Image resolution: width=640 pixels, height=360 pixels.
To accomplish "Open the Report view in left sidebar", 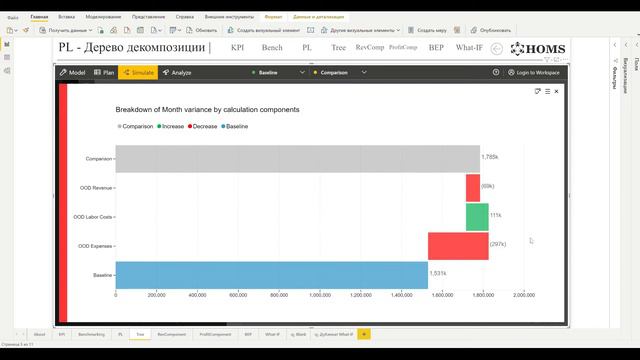I will pyautogui.click(x=7, y=44).
